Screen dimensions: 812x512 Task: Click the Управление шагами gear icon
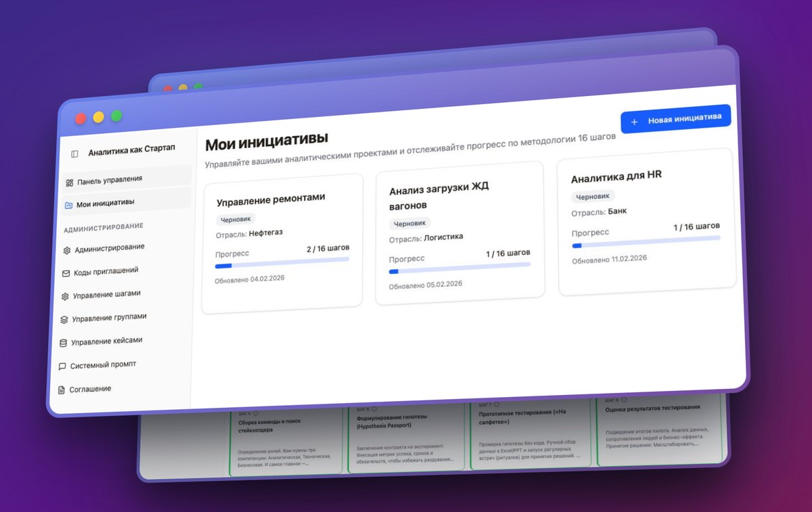point(66,296)
